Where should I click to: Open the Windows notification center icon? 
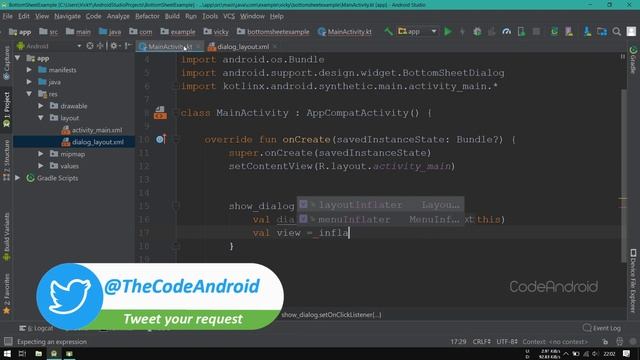tap(627, 353)
